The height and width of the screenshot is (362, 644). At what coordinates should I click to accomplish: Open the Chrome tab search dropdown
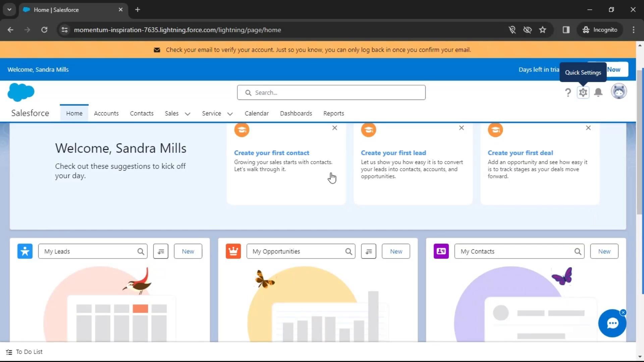point(9,9)
